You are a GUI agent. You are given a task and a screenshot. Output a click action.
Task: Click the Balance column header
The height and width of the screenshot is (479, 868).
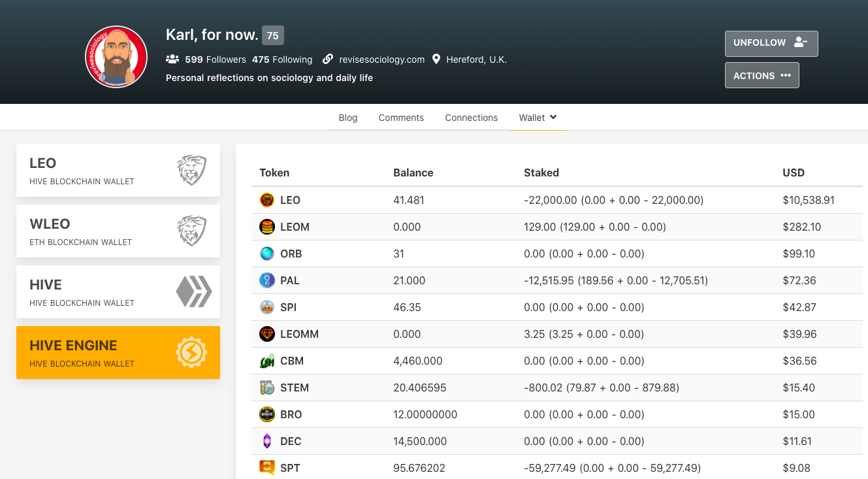(413, 173)
